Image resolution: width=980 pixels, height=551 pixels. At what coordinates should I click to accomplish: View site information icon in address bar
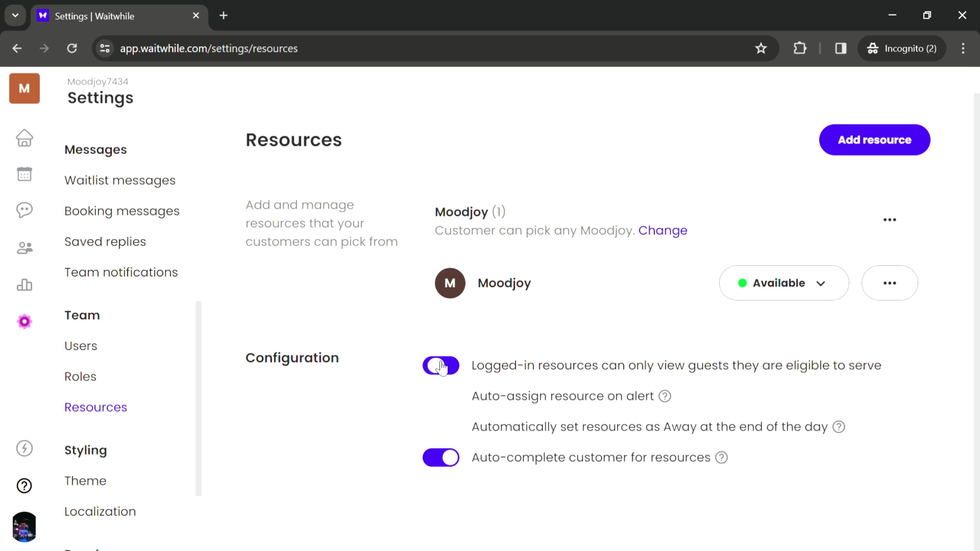[x=105, y=48]
